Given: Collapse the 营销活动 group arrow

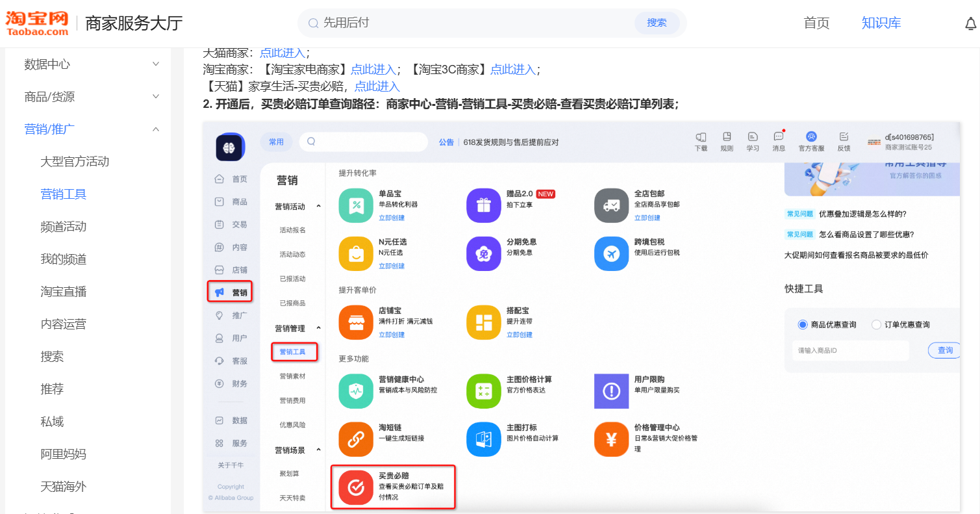Looking at the screenshot, I should [318, 207].
